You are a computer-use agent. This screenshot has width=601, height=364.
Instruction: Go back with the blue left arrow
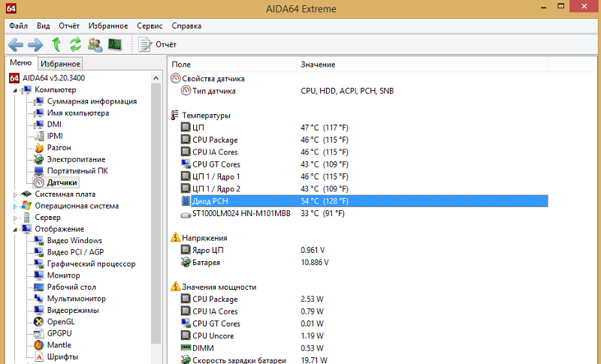(16, 45)
